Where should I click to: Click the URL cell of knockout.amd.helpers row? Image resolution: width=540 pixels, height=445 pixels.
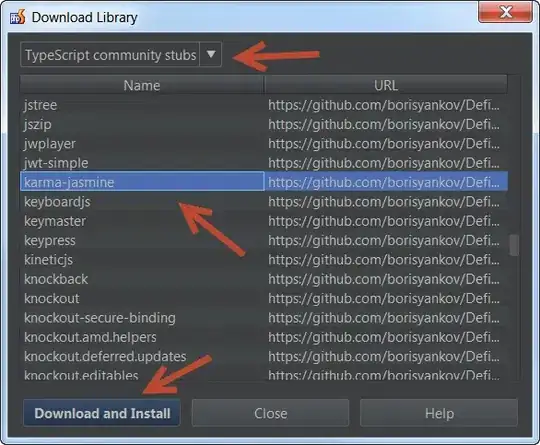[386, 337]
